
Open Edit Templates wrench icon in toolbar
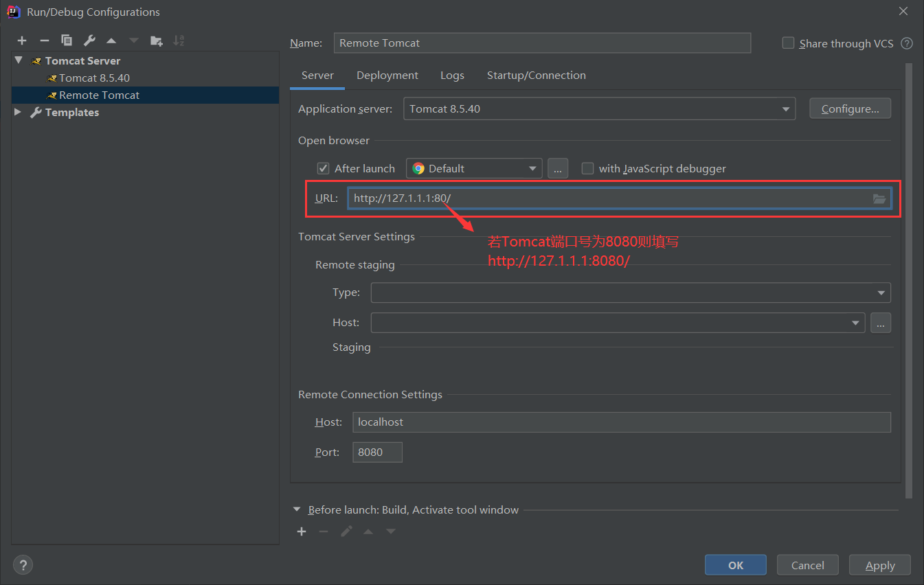[x=89, y=41]
